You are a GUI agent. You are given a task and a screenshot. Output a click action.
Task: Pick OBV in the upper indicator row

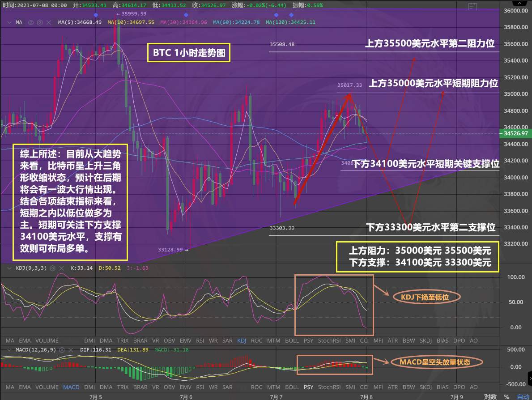click(169, 340)
